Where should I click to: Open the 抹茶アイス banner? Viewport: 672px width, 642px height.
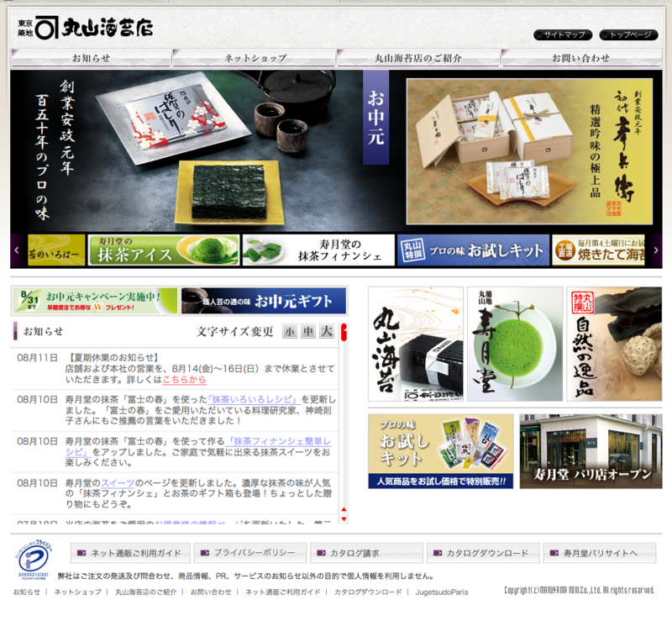coord(163,250)
